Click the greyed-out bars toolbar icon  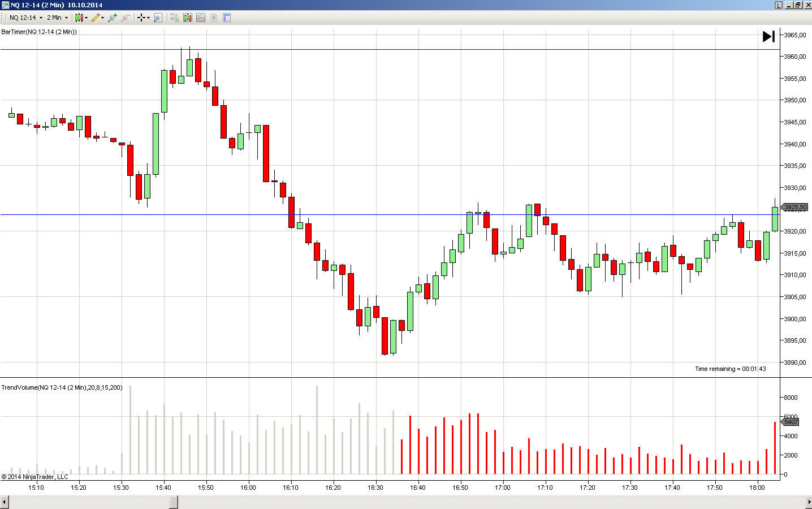coord(174,18)
